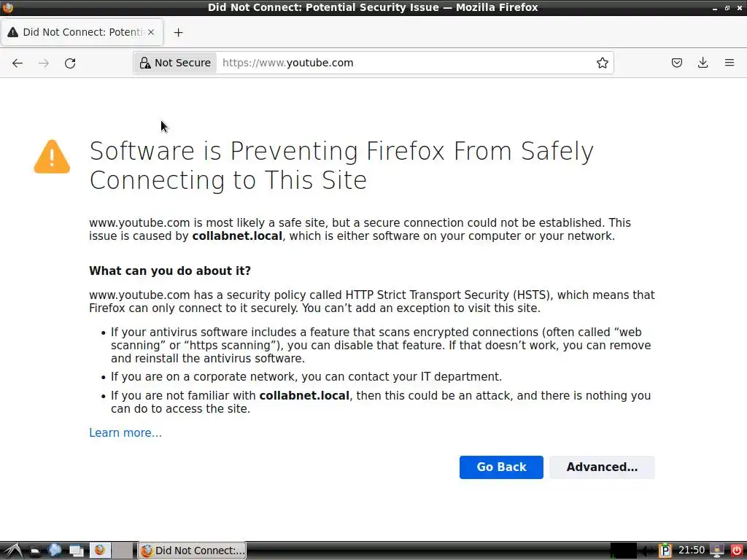Open the Firefox hamburger application menu

point(729,63)
